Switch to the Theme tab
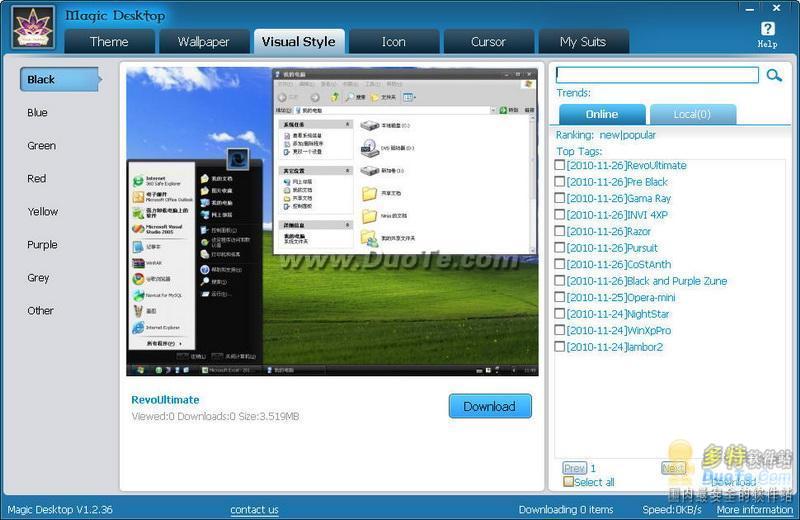This screenshot has height=520, width=800. (x=109, y=41)
